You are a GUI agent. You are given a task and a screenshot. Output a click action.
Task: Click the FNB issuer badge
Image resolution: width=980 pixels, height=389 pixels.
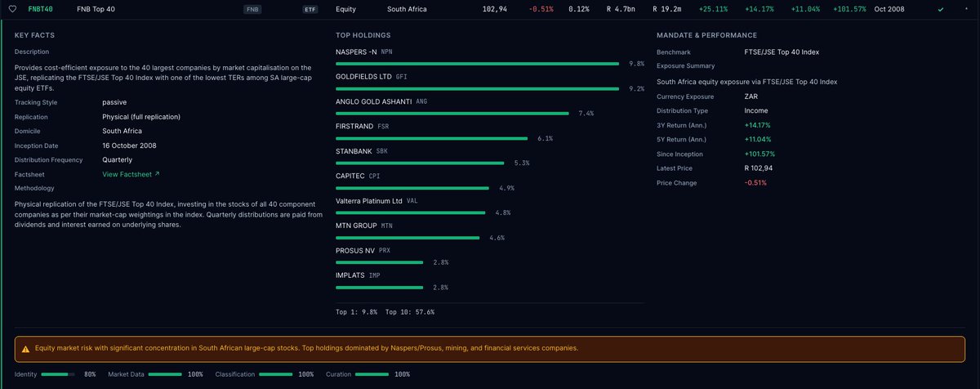pos(254,9)
